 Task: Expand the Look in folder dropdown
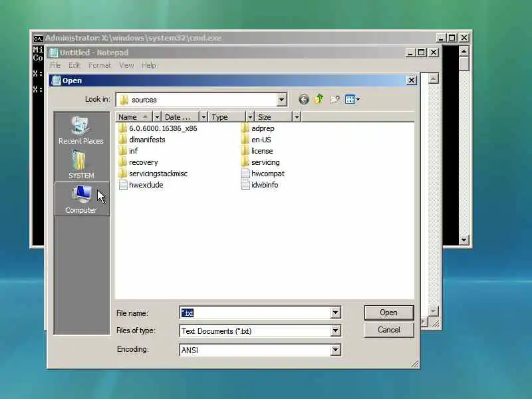click(281, 100)
